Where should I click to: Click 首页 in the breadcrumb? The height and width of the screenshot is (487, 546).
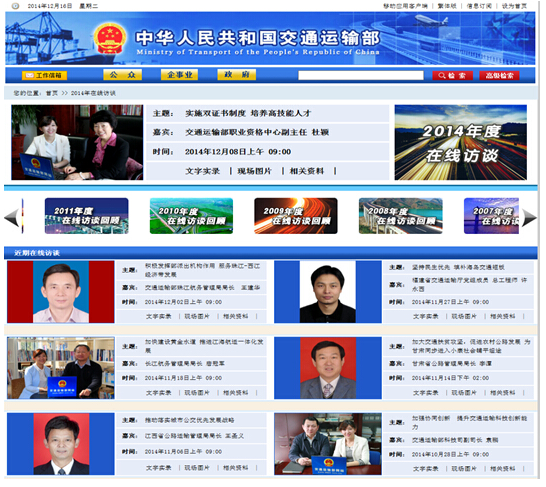[x=52, y=94]
